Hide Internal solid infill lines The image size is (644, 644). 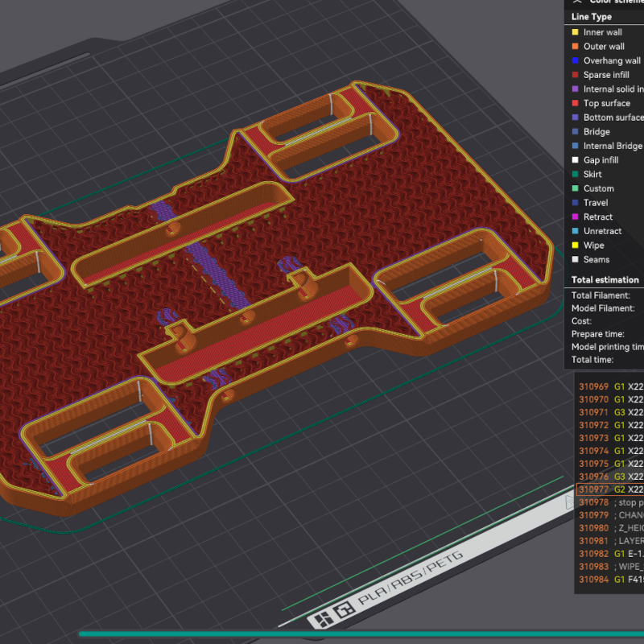click(613, 89)
